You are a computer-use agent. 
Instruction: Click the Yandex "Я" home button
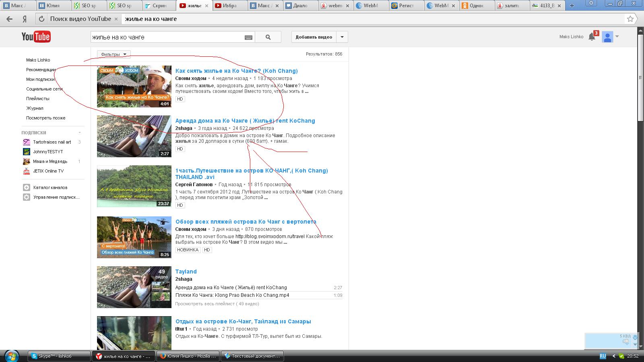[x=25, y=19]
